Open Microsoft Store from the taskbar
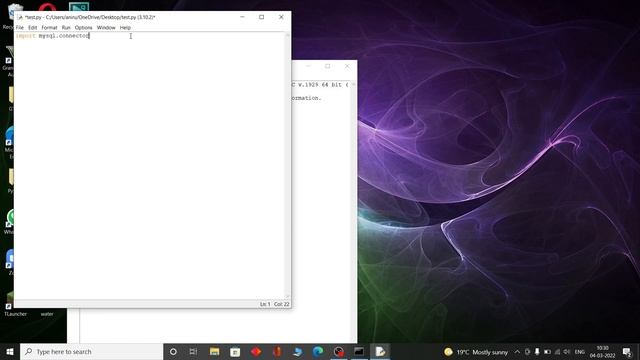 (235, 351)
